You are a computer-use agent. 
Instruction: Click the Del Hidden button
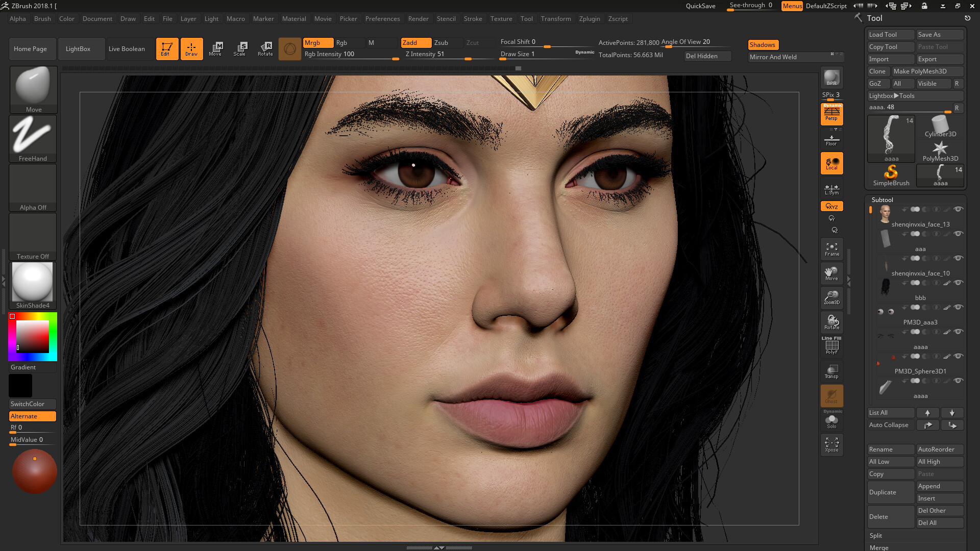[707, 56]
